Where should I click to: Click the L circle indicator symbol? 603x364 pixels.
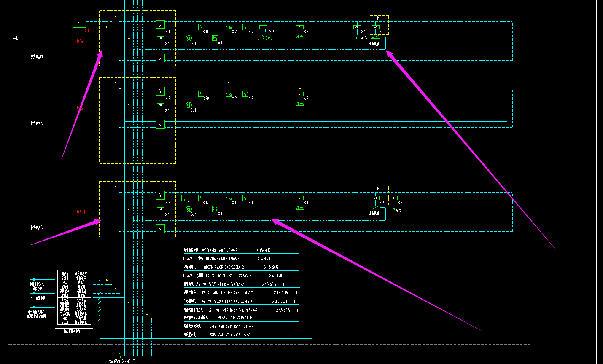pyautogui.click(x=261, y=38)
